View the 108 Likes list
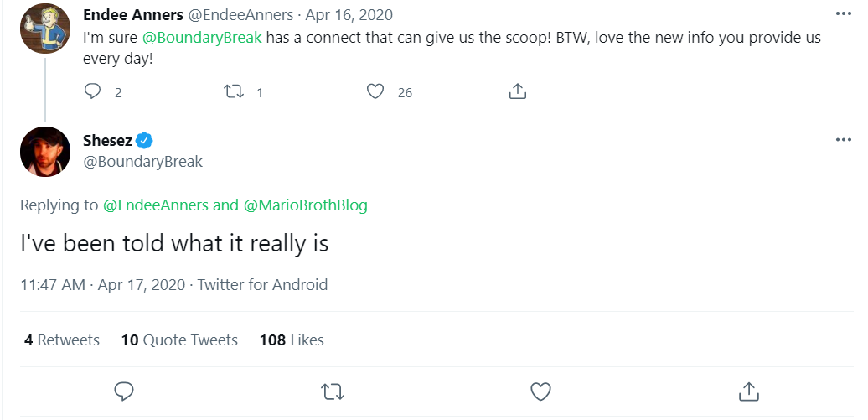 click(292, 340)
